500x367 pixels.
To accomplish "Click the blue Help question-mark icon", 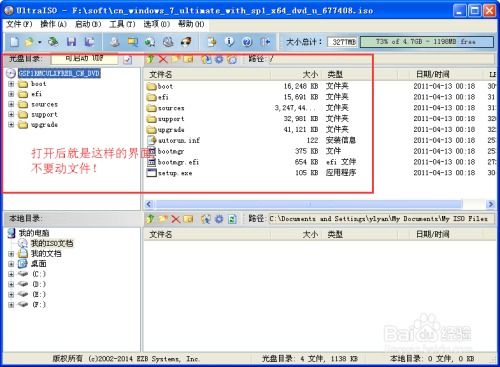I will [x=247, y=42].
